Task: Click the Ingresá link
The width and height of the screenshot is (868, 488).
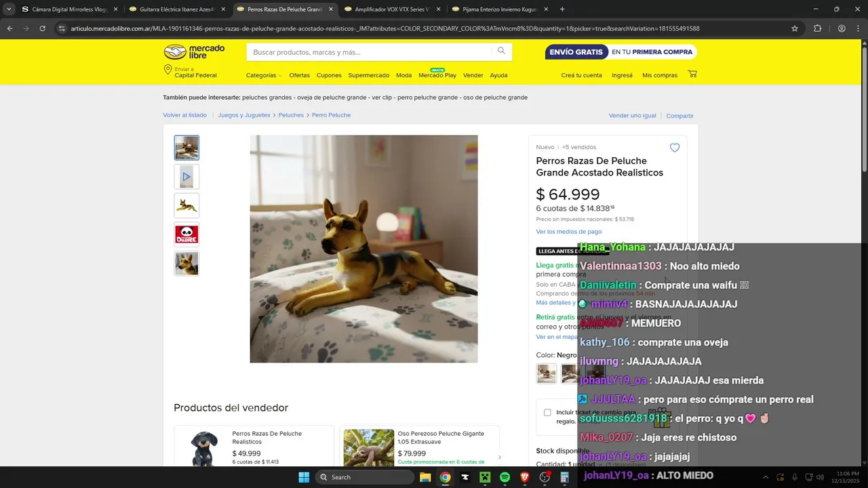Action: [x=622, y=75]
